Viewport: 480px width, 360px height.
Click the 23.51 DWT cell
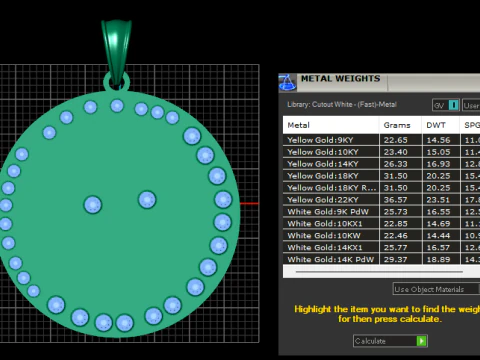(441, 200)
